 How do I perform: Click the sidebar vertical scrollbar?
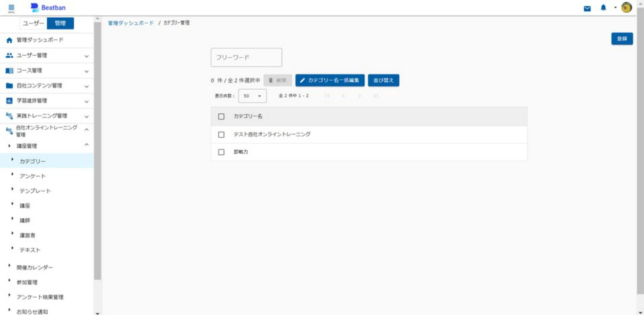(97, 152)
